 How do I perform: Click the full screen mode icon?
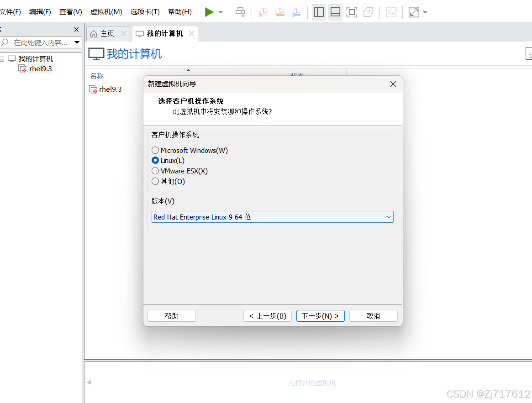(352, 12)
